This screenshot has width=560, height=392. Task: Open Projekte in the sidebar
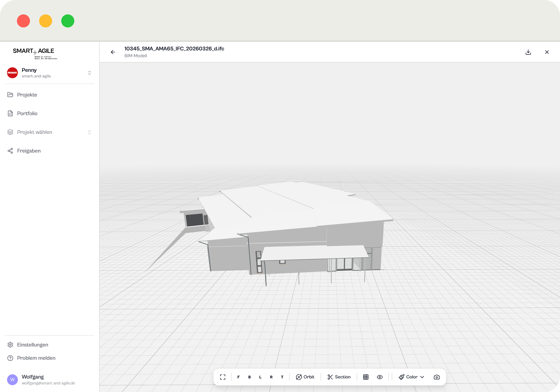coord(50,95)
